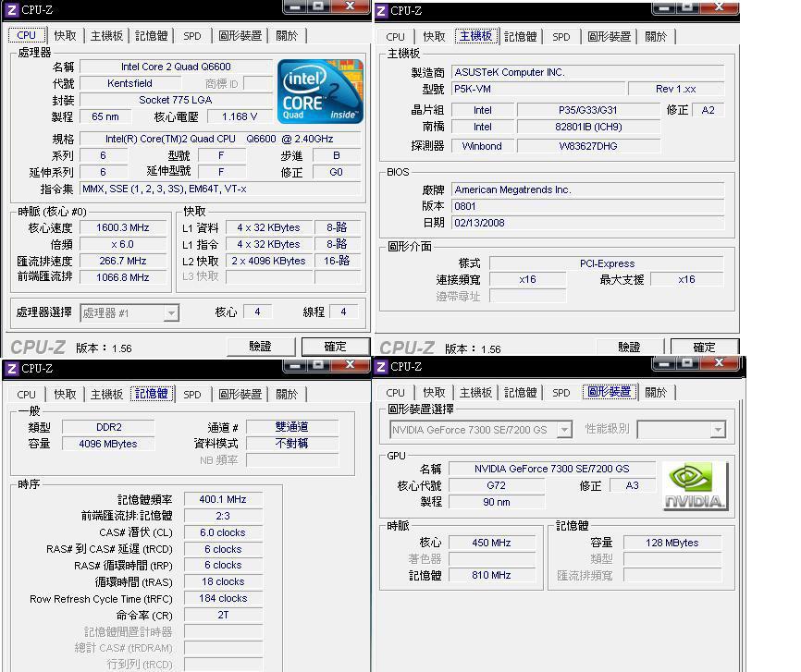The width and height of the screenshot is (801, 672).
Task: Click the G72 GPU code name value
Action: tap(497, 485)
